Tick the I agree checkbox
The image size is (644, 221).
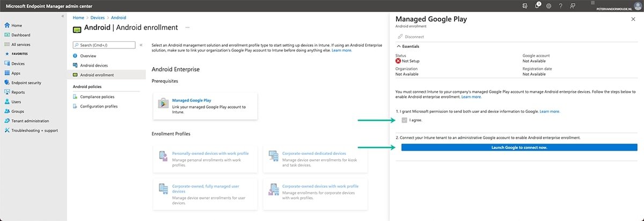405,120
